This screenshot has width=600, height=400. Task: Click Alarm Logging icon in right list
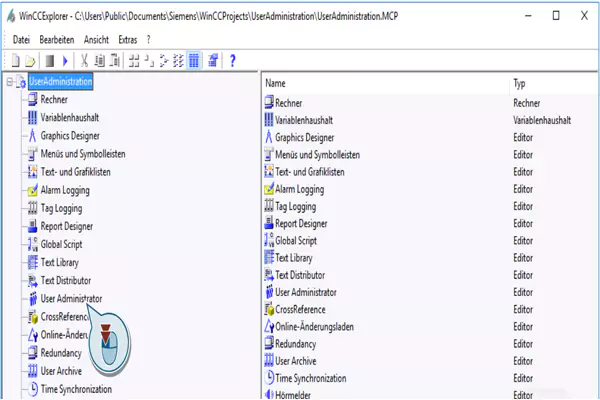point(269,188)
